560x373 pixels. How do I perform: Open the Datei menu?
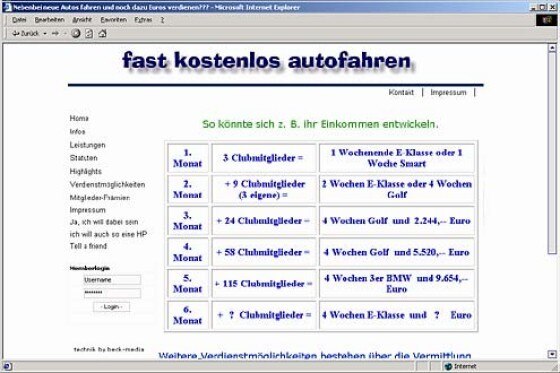(x=19, y=20)
